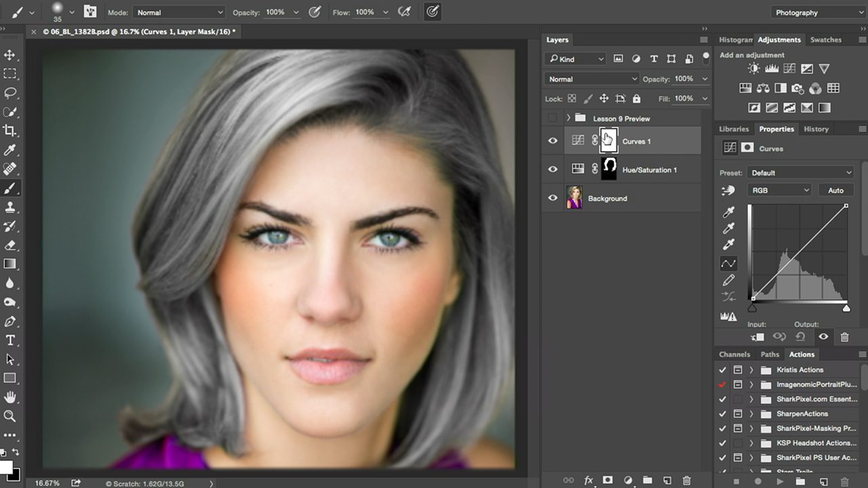Expand the Kristis Actions set
This screenshot has height=488, width=868.
(x=751, y=370)
